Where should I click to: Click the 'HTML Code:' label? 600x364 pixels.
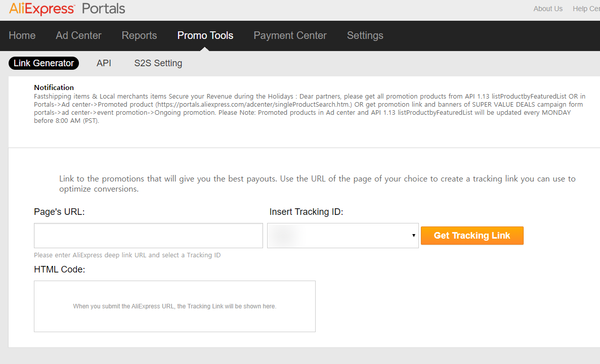pyautogui.click(x=60, y=269)
